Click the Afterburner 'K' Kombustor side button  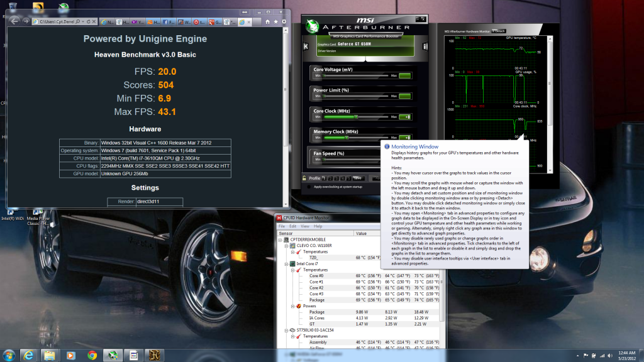(x=306, y=46)
